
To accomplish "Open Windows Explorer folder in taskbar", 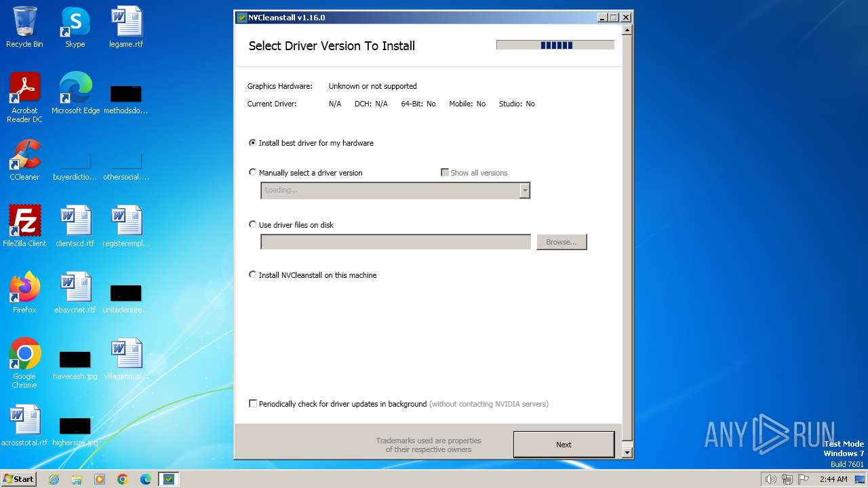I will [x=77, y=479].
